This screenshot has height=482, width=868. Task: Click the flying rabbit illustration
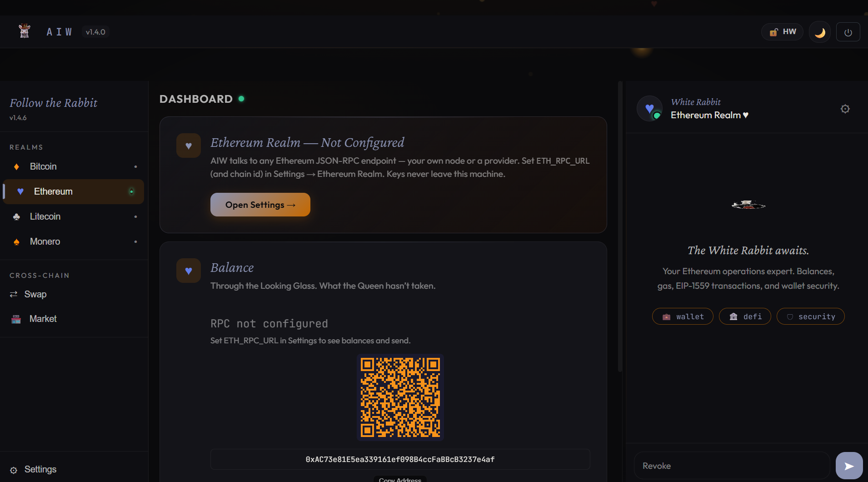(748, 205)
